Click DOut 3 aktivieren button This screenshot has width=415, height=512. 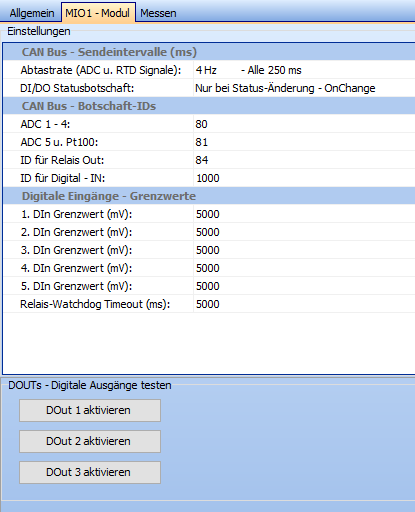(90, 472)
